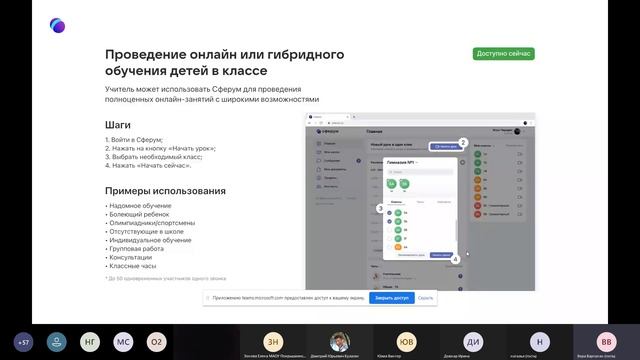The image size is (640, 360).
Task: Click the search field in class picker popup
Action: click(420, 172)
